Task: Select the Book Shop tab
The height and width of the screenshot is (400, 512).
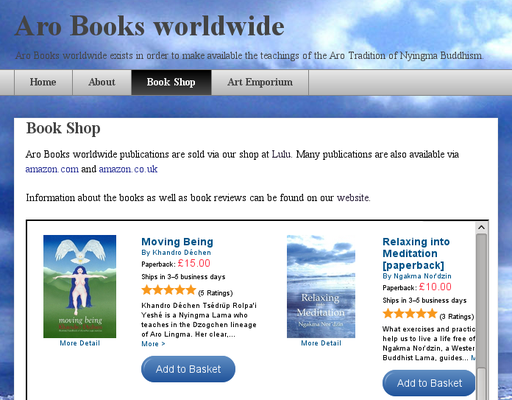Action: 171,82
